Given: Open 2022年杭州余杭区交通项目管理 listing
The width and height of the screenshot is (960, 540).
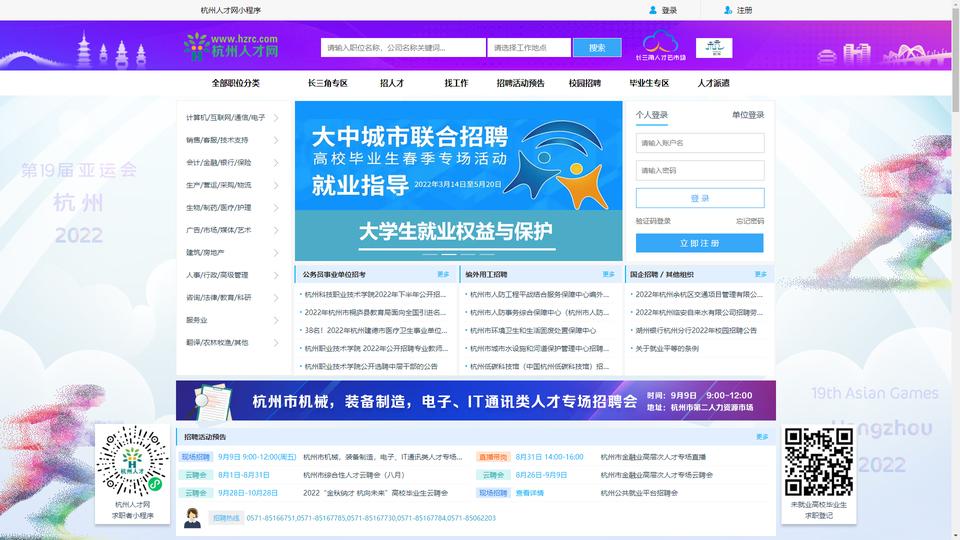Looking at the screenshot, I should tap(699, 294).
